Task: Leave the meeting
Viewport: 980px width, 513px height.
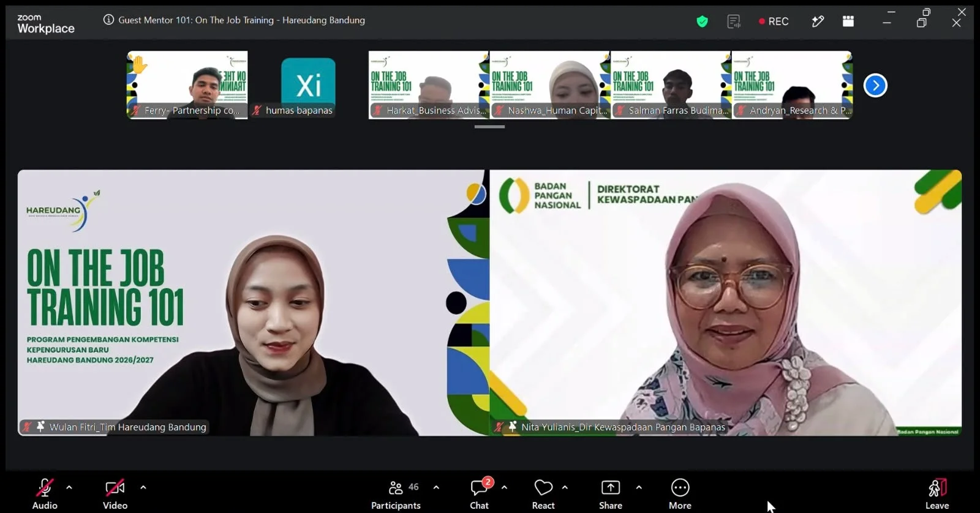Action: (x=937, y=493)
